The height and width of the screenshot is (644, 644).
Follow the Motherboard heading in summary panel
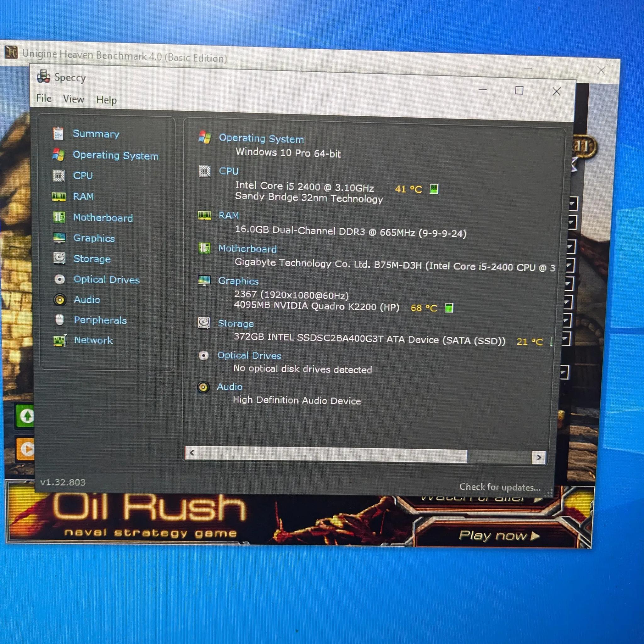click(x=247, y=249)
